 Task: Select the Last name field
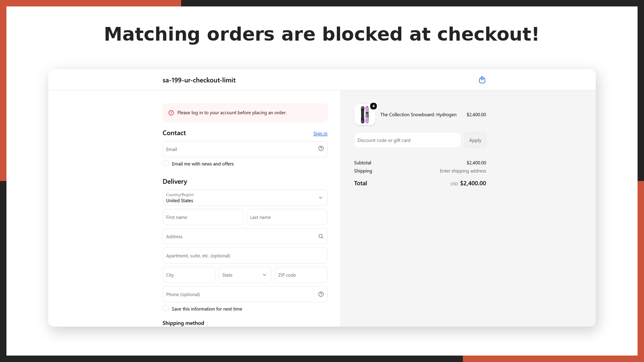click(287, 217)
